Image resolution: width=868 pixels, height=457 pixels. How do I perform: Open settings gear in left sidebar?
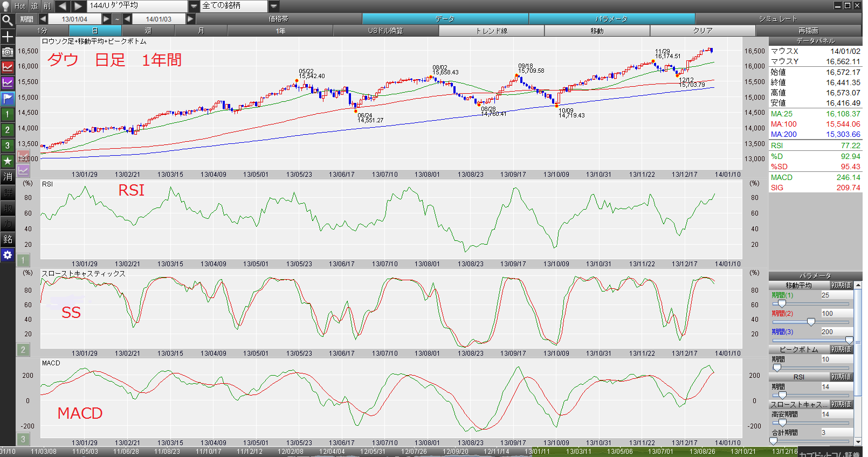click(8, 255)
